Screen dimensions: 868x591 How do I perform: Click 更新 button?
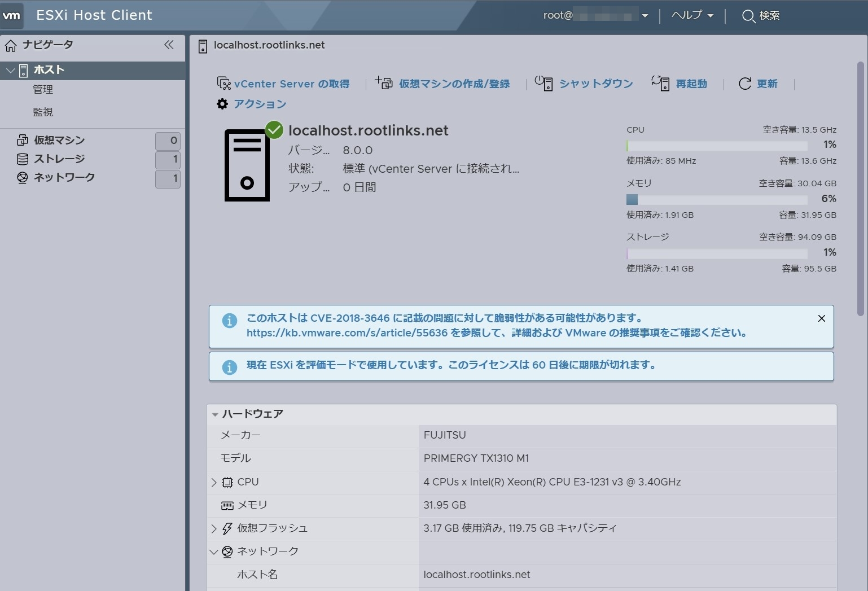point(758,84)
